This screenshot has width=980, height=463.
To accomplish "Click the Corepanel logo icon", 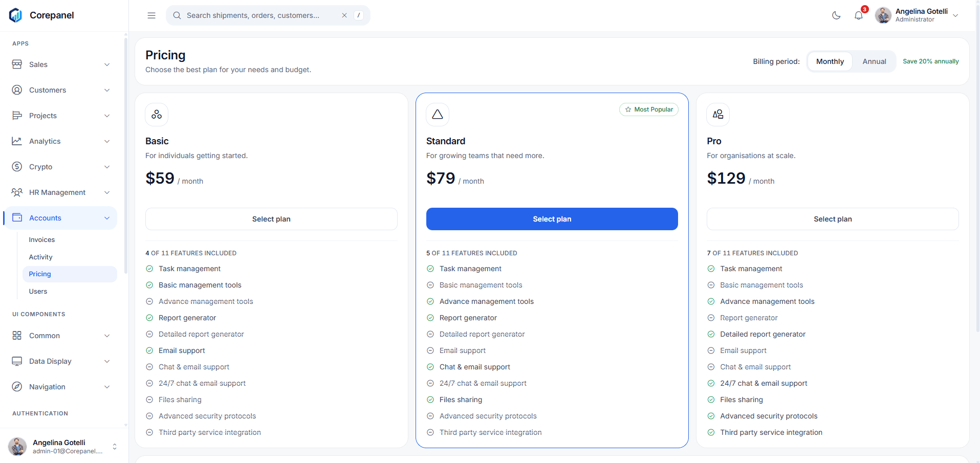I will tap(16, 15).
